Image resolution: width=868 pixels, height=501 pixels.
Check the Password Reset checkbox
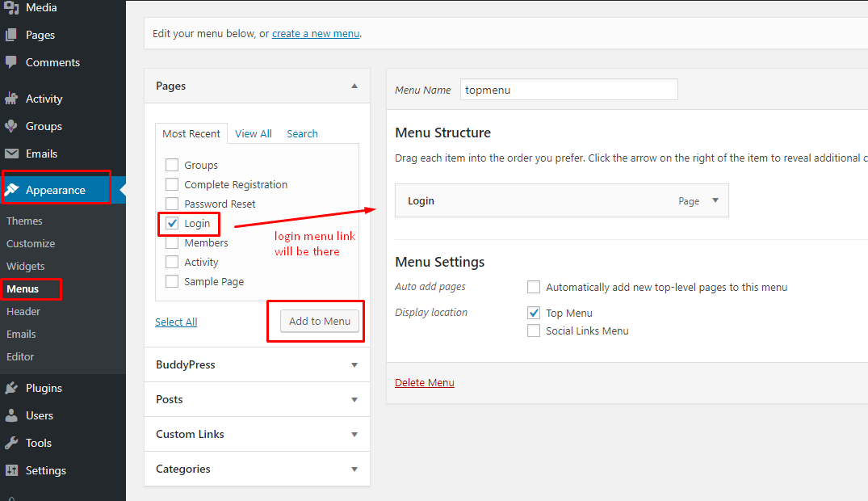click(x=172, y=204)
